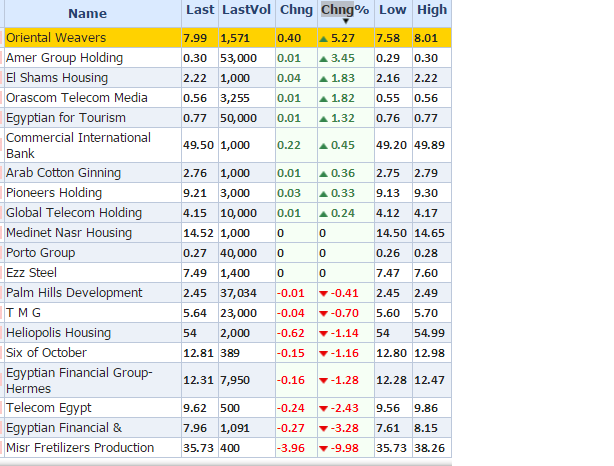Select Telecom Egypt
The height and width of the screenshot is (466, 614).
(x=49, y=408)
